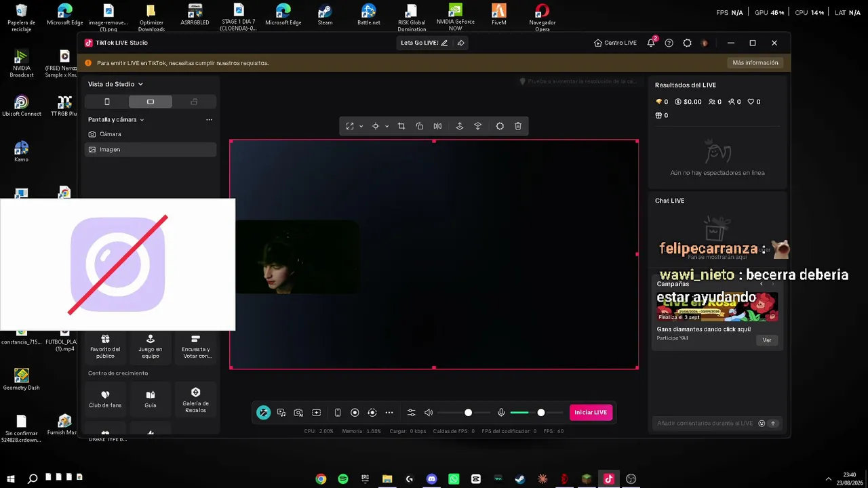Open the Guía item

[151, 399]
